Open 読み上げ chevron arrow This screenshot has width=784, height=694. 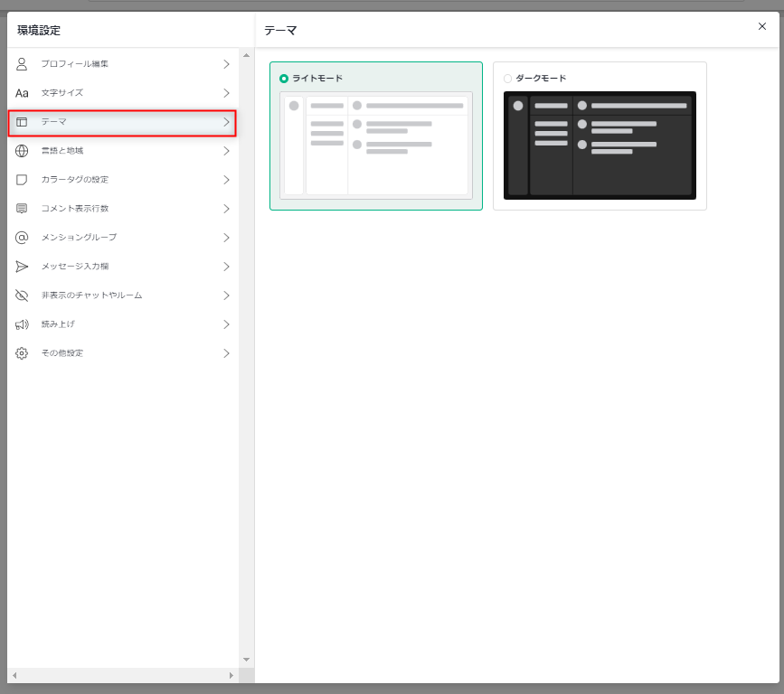(226, 324)
